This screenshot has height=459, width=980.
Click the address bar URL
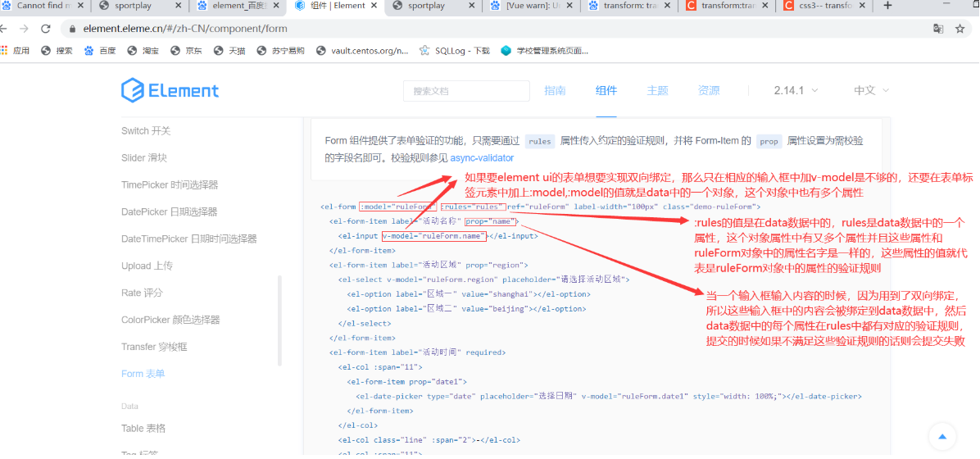click(x=186, y=29)
